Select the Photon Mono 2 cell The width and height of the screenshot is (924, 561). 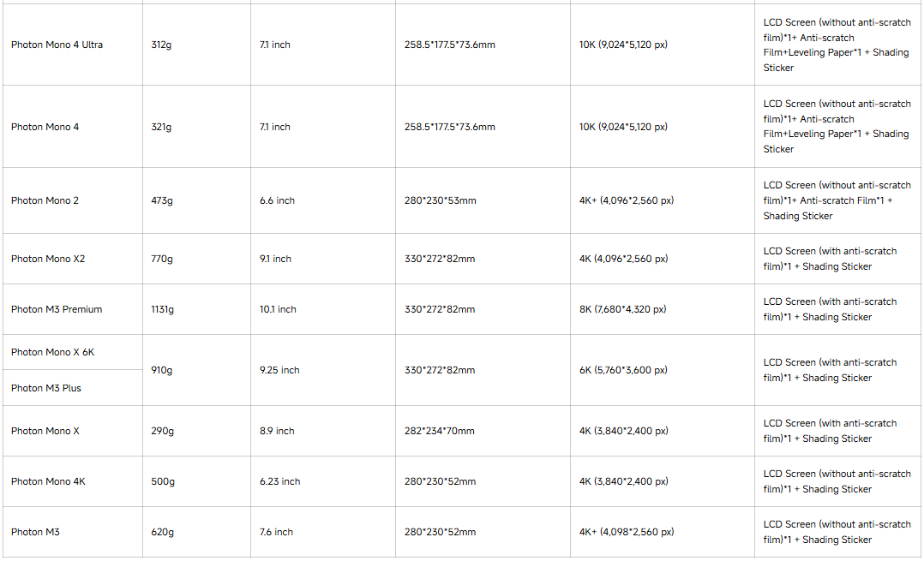click(x=45, y=200)
